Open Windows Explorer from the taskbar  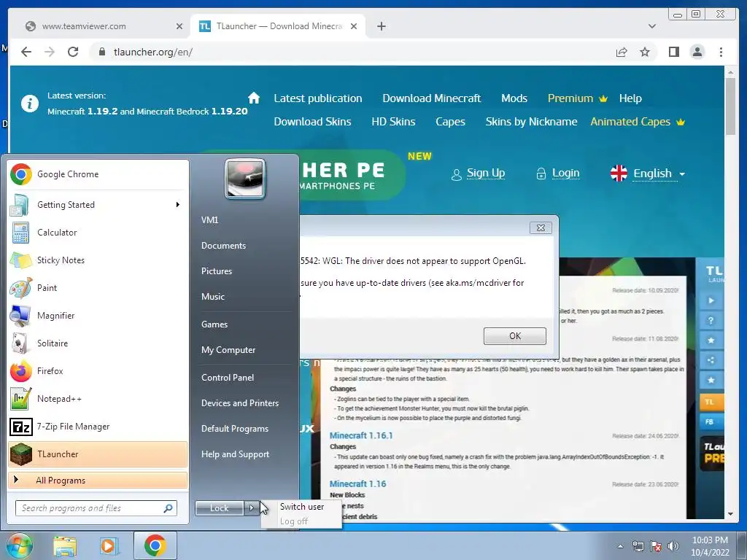pyautogui.click(x=65, y=545)
